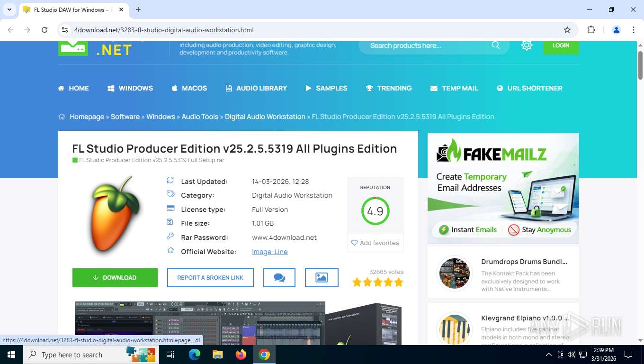Open Chrome extensions puzzle icon
The height and width of the screenshot is (364, 644).
pyautogui.click(x=591, y=30)
